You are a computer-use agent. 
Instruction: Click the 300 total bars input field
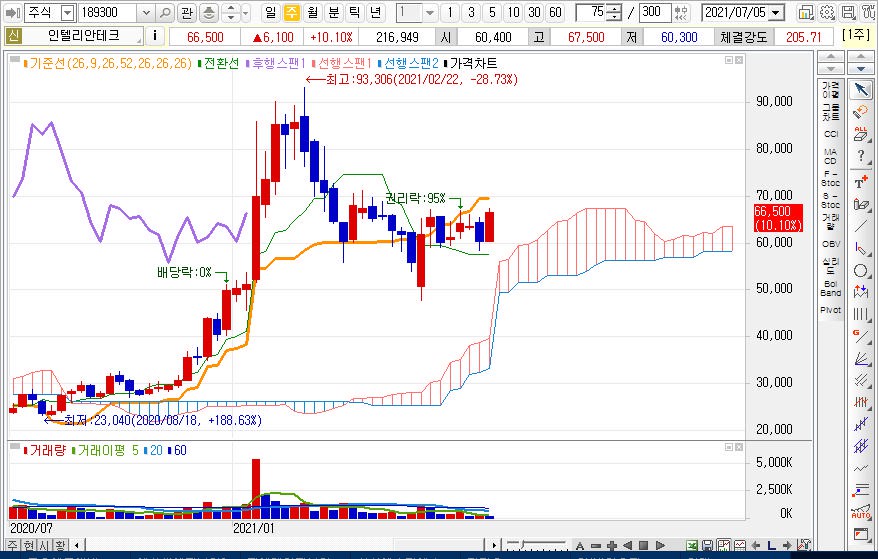coord(655,12)
